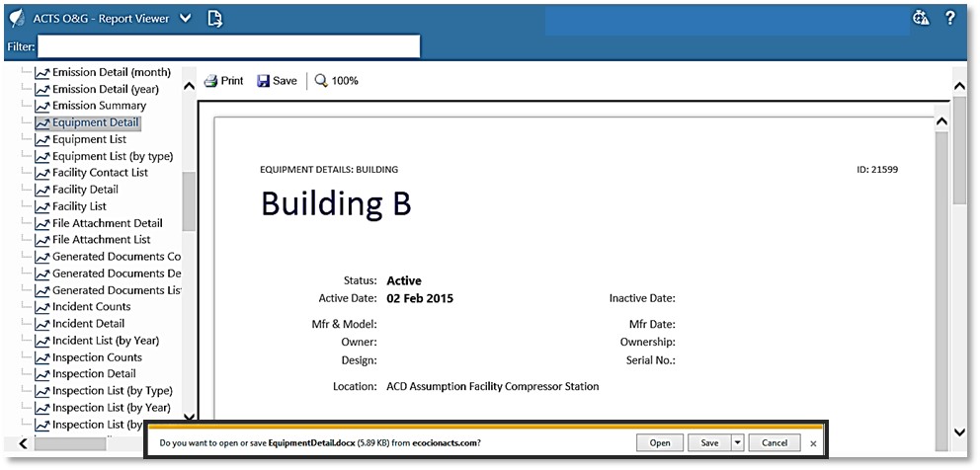Click the report page inner scroll up arrow
The image size is (980, 470).
point(941,122)
